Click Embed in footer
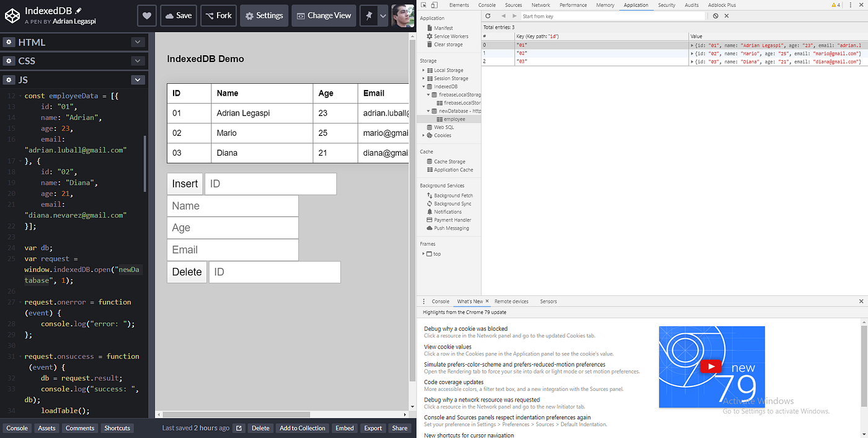868x438 pixels. 345,428
